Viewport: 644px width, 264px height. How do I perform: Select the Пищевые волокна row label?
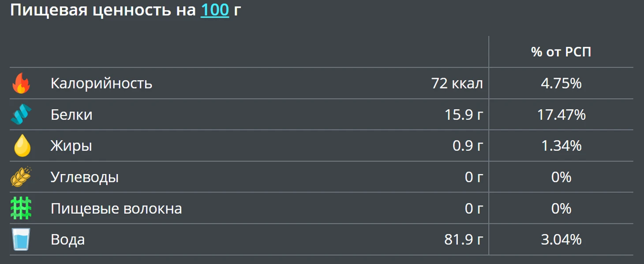116,208
